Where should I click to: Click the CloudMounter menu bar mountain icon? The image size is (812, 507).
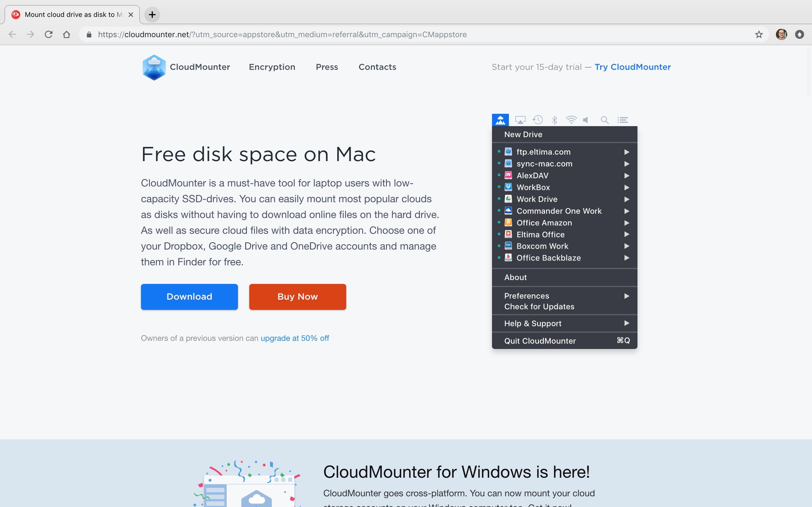(x=500, y=120)
